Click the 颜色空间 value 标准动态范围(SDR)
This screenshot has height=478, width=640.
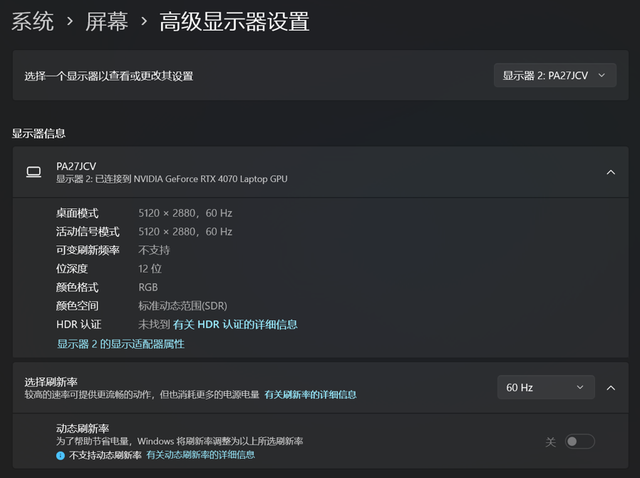(183, 306)
